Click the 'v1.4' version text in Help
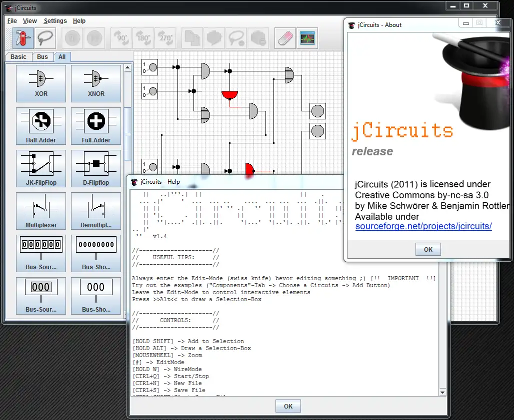The image size is (514, 420). click(159, 236)
